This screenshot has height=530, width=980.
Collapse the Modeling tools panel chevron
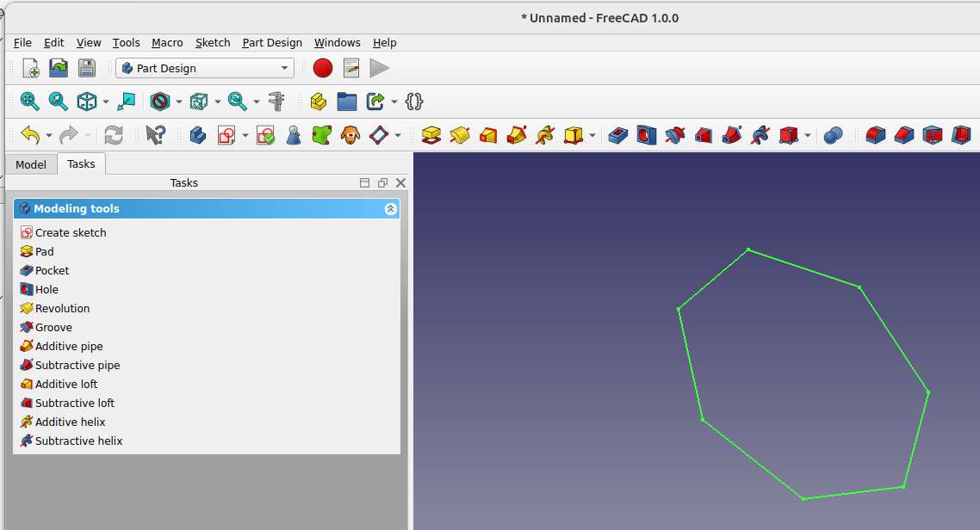391,208
